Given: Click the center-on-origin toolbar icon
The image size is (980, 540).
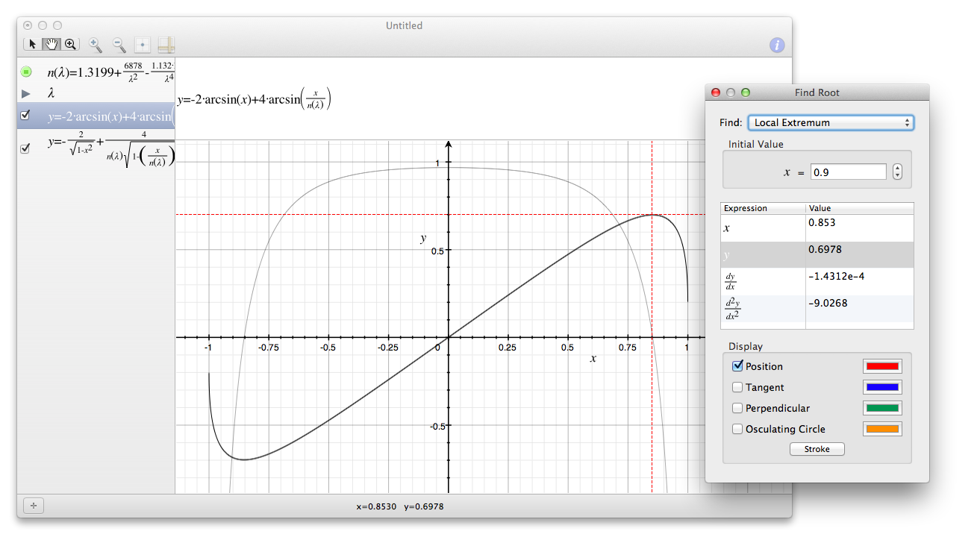Looking at the screenshot, I should point(143,45).
